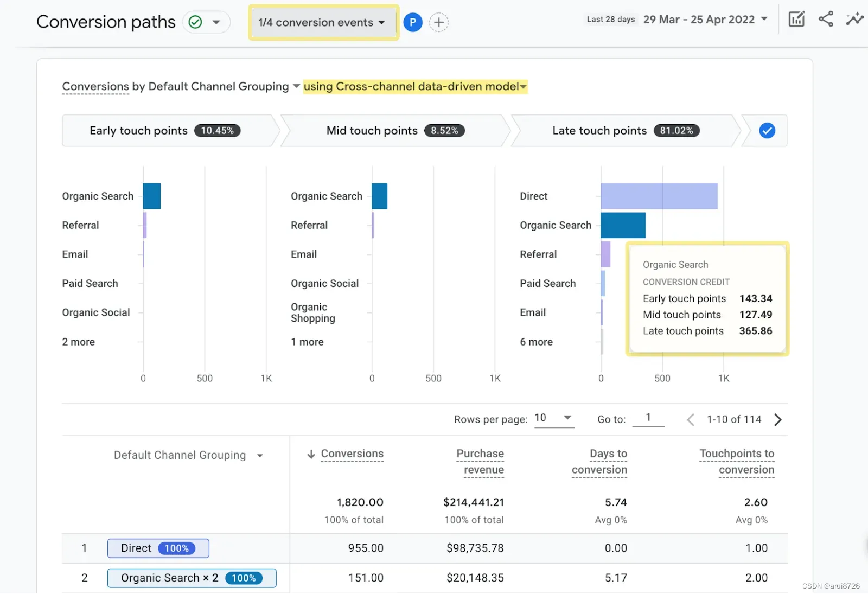Click the share report icon
868x594 pixels.
coord(826,19)
